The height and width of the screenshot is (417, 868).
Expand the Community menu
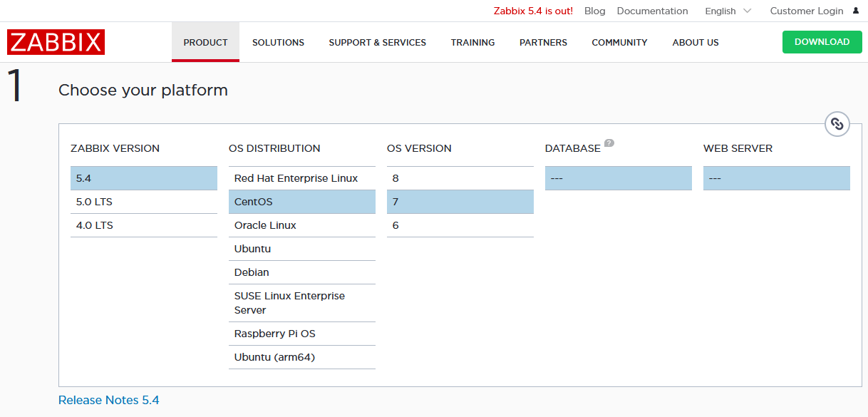[619, 42]
